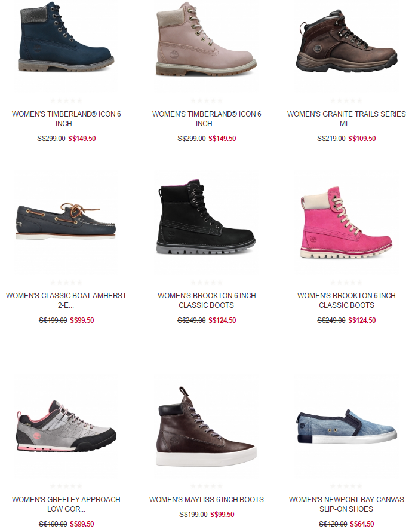
Task: Select the navy Classic Boat Amherst shoe image
Action: [x=66, y=221]
